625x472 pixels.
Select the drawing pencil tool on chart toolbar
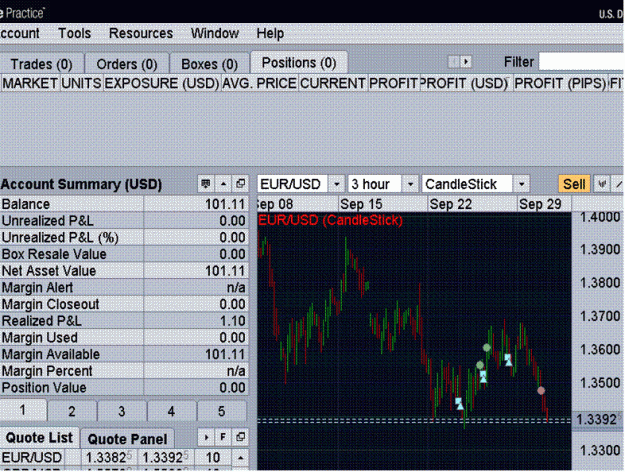(619, 184)
